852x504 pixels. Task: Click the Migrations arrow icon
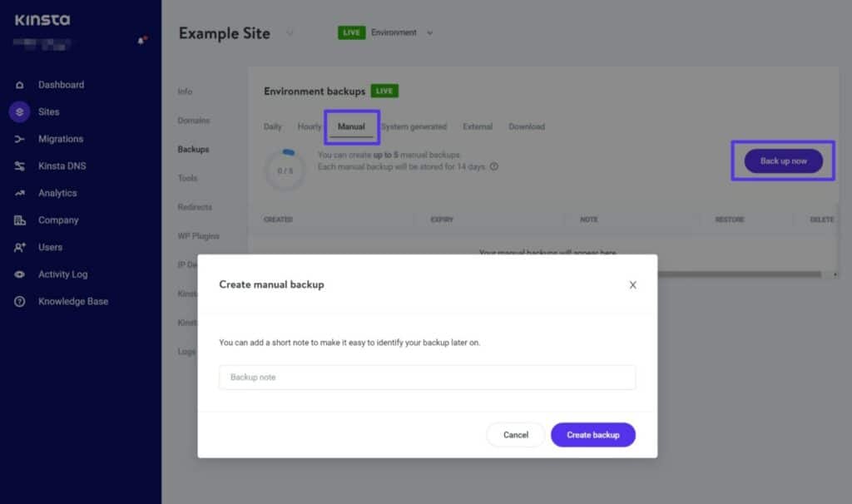[20, 139]
